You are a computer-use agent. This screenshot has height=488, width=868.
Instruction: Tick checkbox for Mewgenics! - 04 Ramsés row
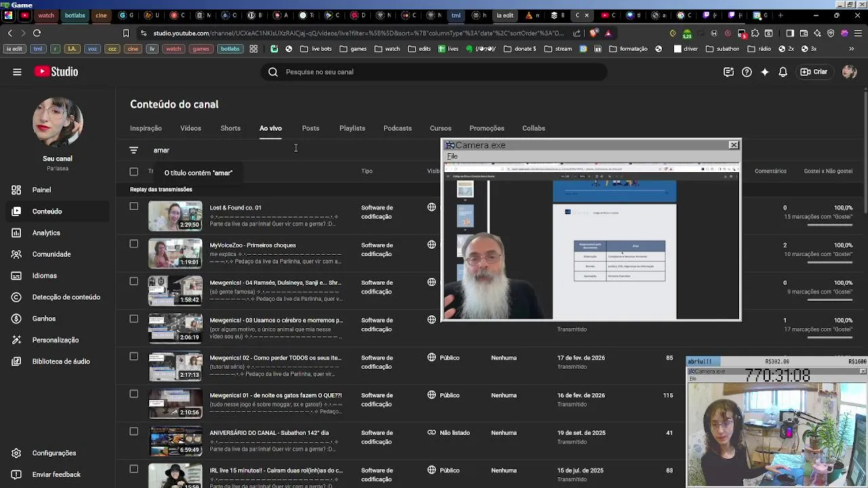click(x=134, y=281)
